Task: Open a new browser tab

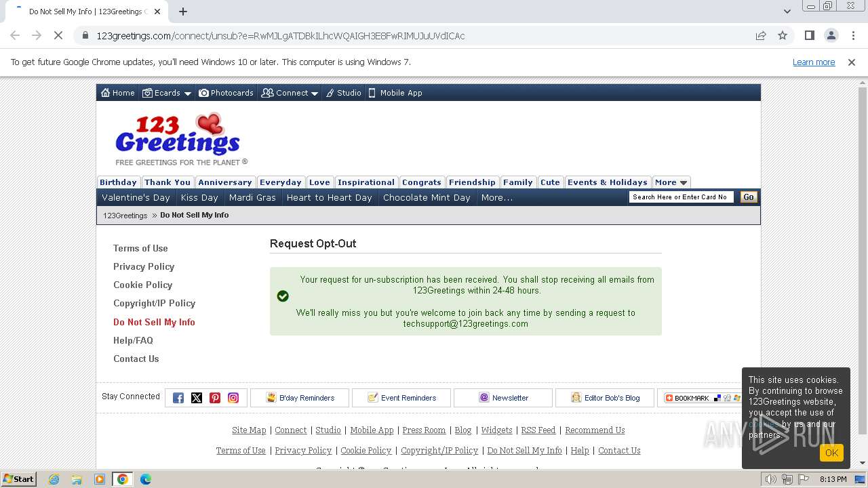Action: click(183, 11)
